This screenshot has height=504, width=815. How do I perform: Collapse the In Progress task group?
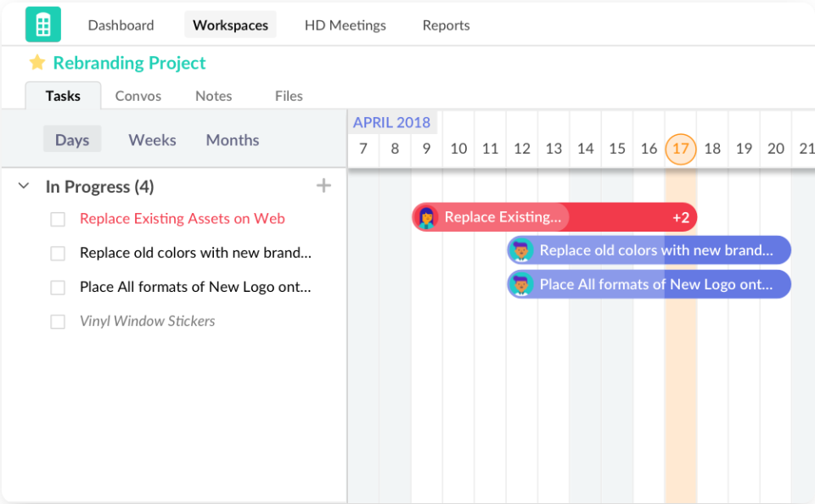point(23,186)
